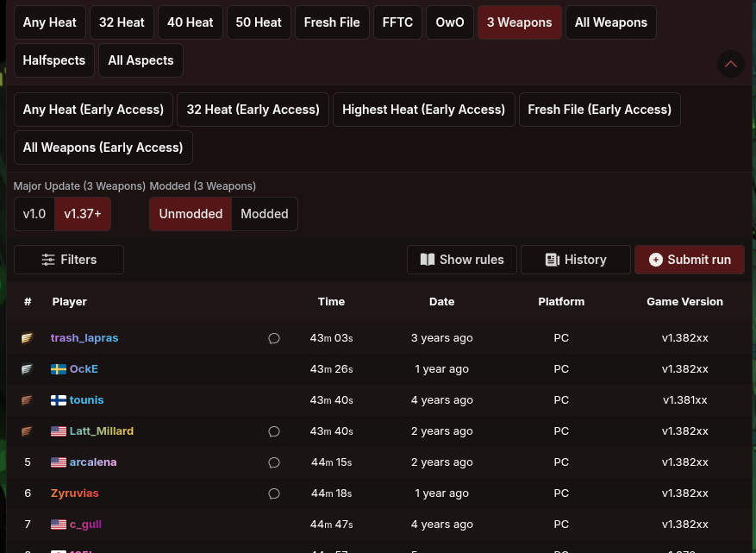Screen dimensions: 756x553
Task: Click the Time column header
Action: (x=331, y=302)
